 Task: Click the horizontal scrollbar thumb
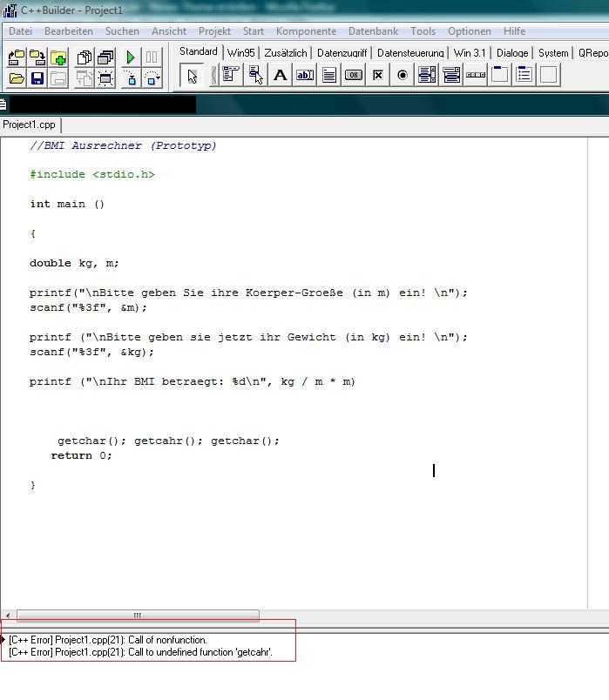[138, 616]
